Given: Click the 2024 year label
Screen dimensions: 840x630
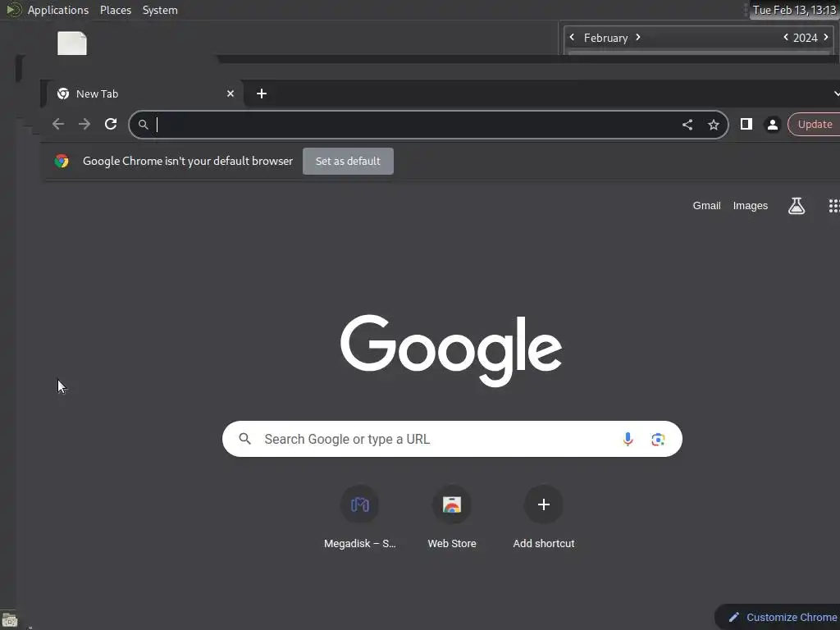Looking at the screenshot, I should click(806, 38).
